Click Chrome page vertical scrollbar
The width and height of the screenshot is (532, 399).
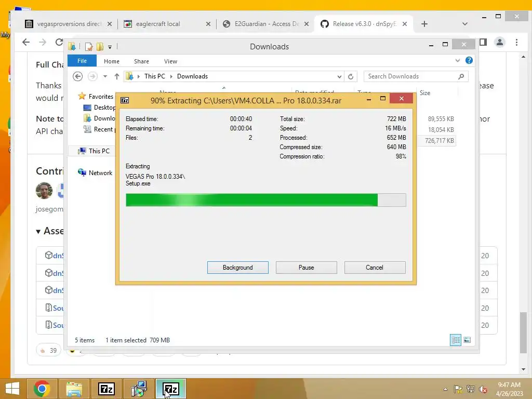pos(523,332)
